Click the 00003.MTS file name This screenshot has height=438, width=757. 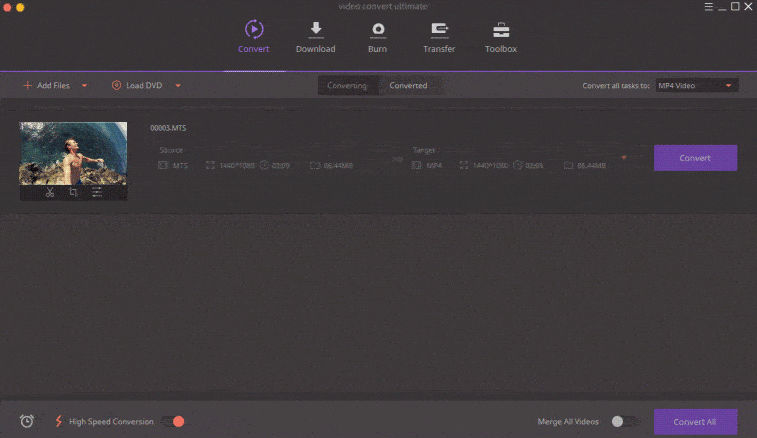(x=168, y=128)
